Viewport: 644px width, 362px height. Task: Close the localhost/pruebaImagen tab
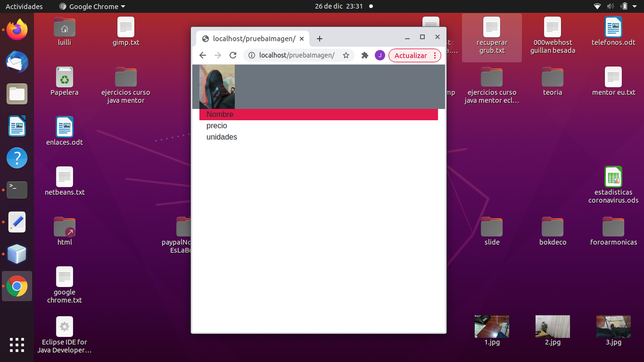pyautogui.click(x=301, y=39)
